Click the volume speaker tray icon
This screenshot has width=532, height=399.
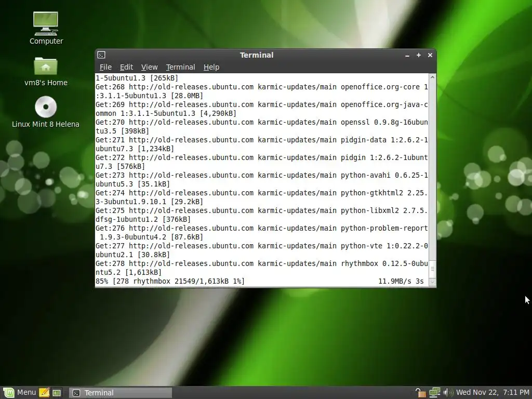448,393
